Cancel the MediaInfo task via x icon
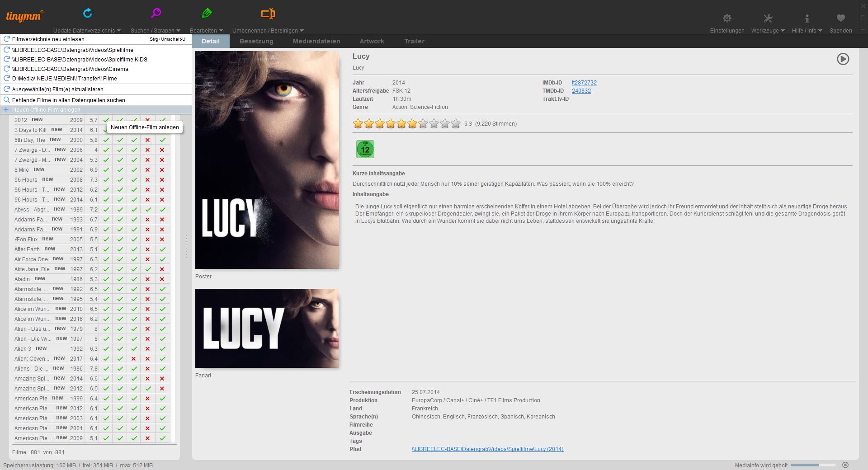The width and height of the screenshot is (868, 470). (845, 465)
